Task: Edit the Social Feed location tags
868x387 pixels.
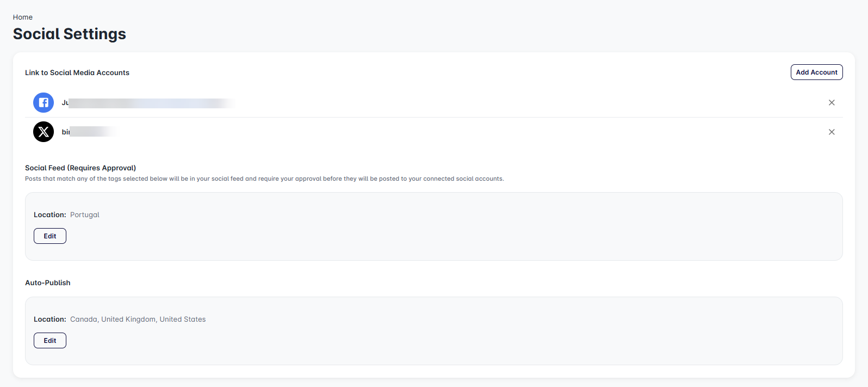Action: click(50, 236)
